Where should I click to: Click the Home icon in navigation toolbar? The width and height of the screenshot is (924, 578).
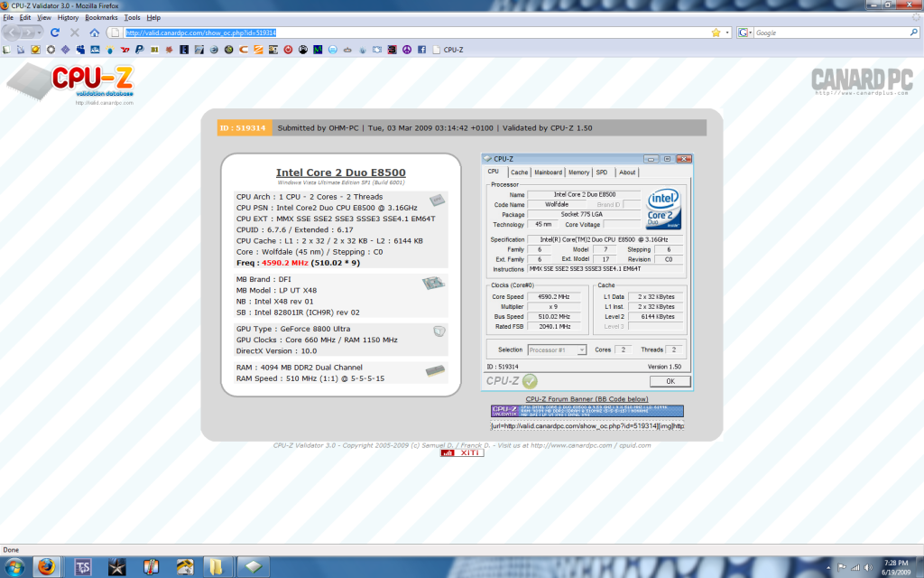pos(94,33)
